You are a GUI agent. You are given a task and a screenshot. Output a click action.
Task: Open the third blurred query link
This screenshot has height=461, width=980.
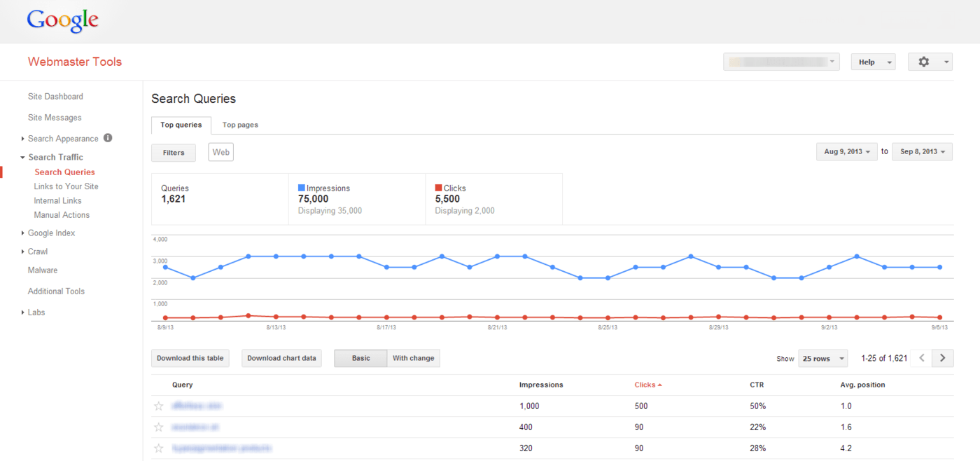[222, 448]
